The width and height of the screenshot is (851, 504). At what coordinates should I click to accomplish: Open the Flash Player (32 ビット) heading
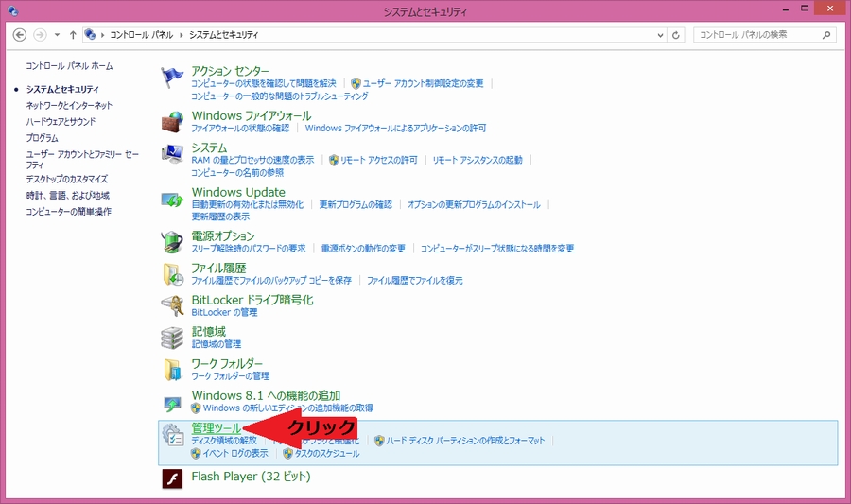251,477
